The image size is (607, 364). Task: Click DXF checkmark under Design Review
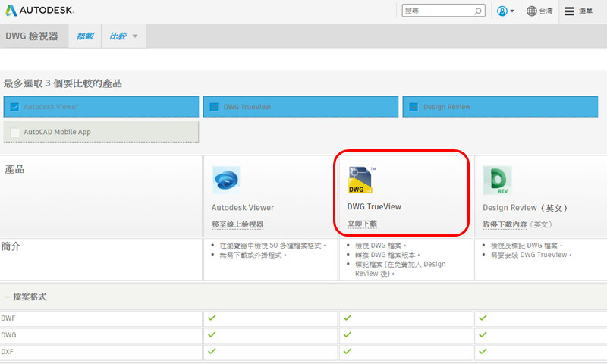pyautogui.click(x=483, y=351)
